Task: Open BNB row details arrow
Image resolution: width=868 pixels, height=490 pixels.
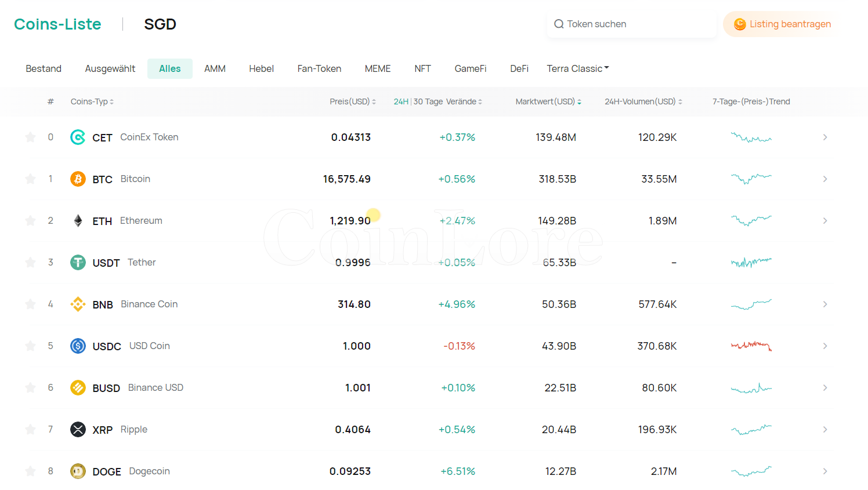Action: pos(825,304)
